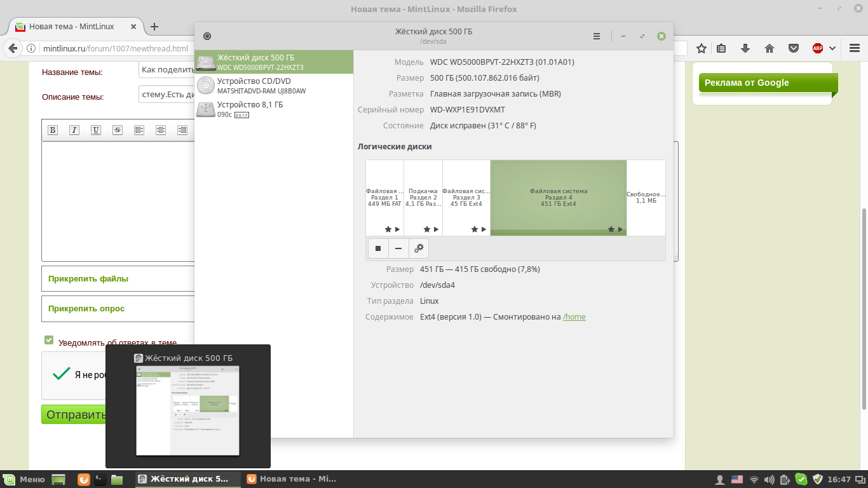The height and width of the screenshot is (488, 868).
Task: Open file manager folder on taskbar
Action: tap(117, 479)
